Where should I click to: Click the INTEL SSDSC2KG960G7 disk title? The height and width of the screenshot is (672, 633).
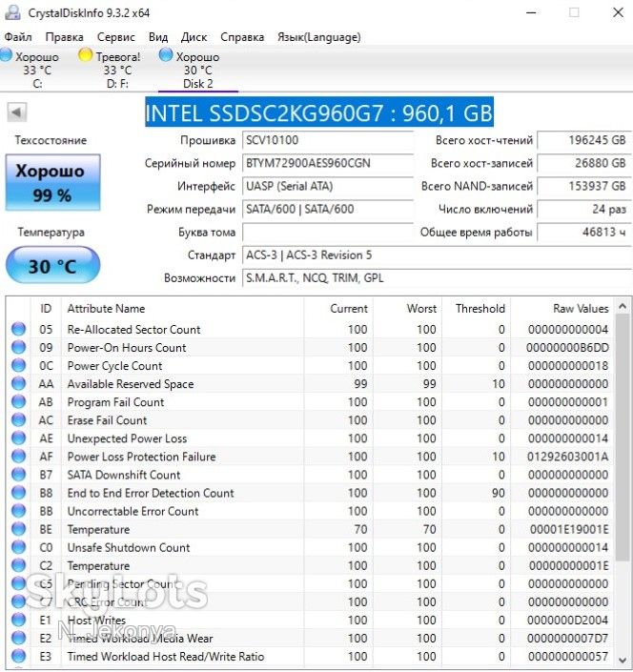[x=319, y=113]
